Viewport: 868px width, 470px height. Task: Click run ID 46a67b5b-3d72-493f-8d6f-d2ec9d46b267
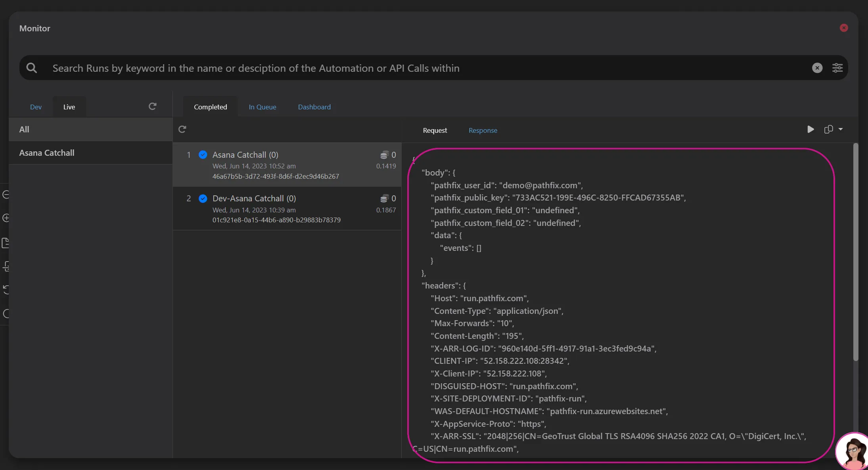276,176
